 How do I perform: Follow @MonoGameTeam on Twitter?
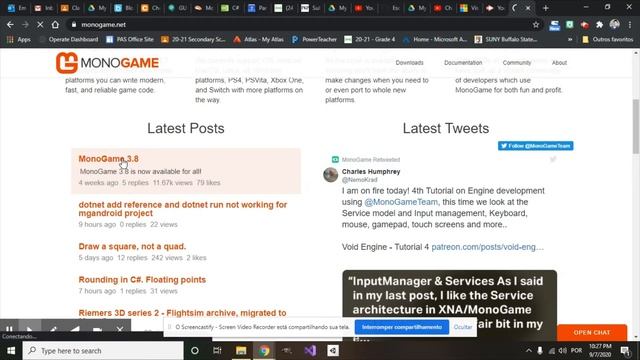[x=536, y=146]
